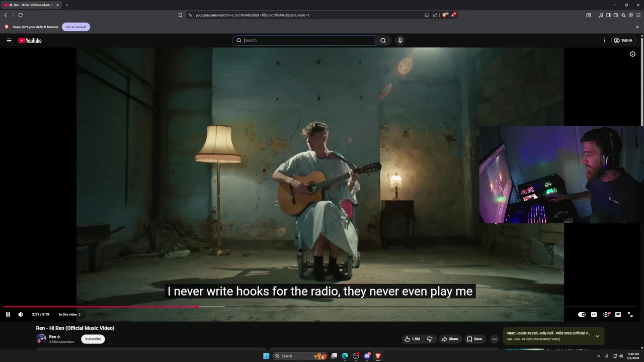The image size is (644, 362).
Task: Start voice search with microphone
Action: coord(400,40)
